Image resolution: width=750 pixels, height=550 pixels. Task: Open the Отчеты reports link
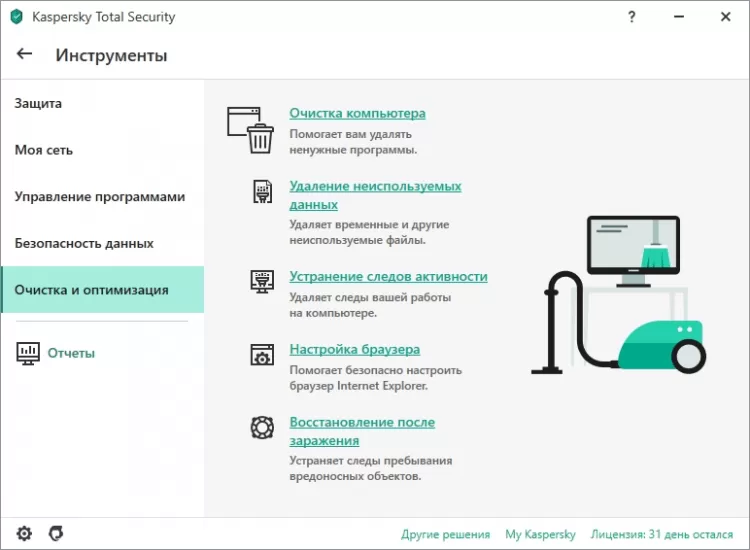pos(71,353)
